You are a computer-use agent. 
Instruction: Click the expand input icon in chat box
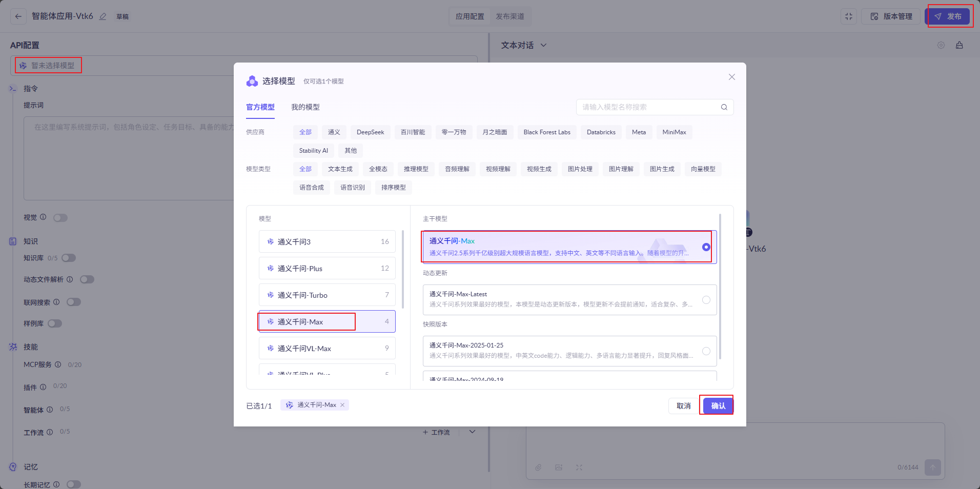pyautogui.click(x=579, y=467)
